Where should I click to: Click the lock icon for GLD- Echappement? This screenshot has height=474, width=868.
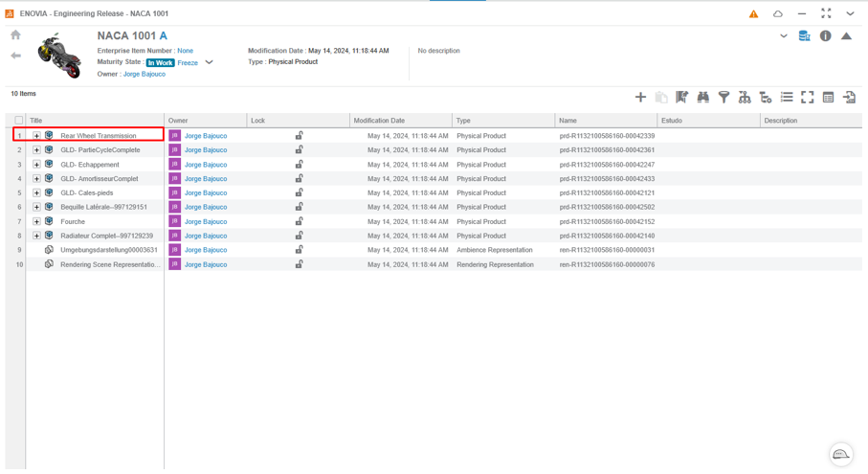[299, 164]
